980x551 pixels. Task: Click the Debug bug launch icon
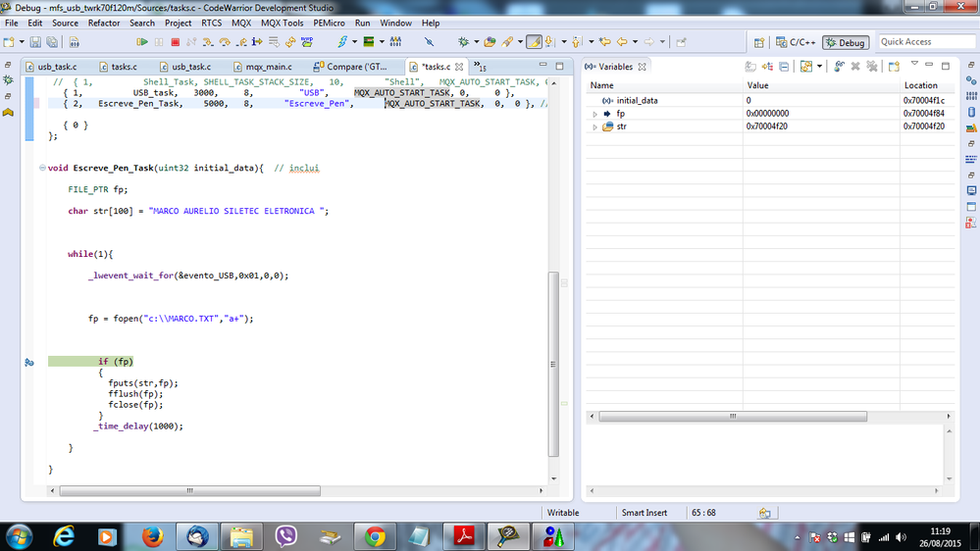[x=463, y=42]
